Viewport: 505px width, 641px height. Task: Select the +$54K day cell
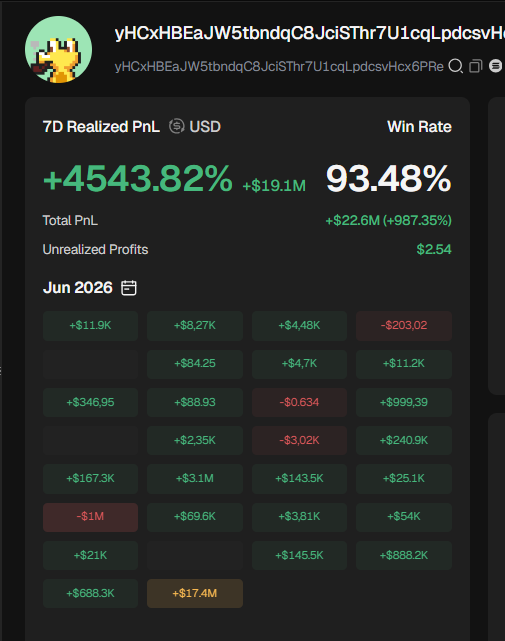404,517
